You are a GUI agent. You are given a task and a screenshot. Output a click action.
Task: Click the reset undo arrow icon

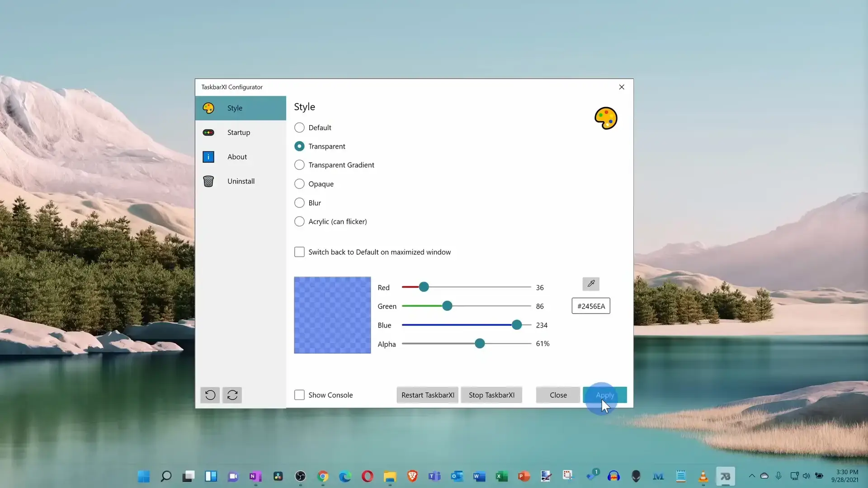point(210,395)
